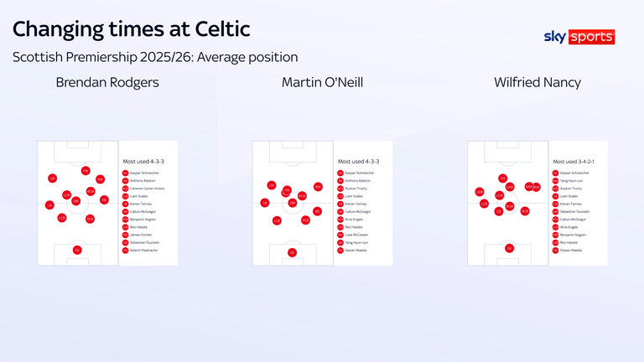Select Daizen Maeda in O'Neill's lineup list

click(356, 251)
